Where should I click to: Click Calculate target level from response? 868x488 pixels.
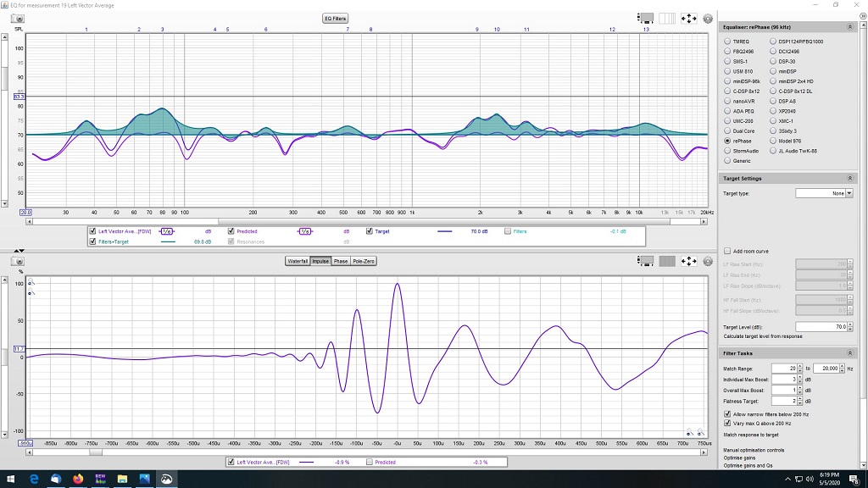pyautogui.click(x=763, y=336)
